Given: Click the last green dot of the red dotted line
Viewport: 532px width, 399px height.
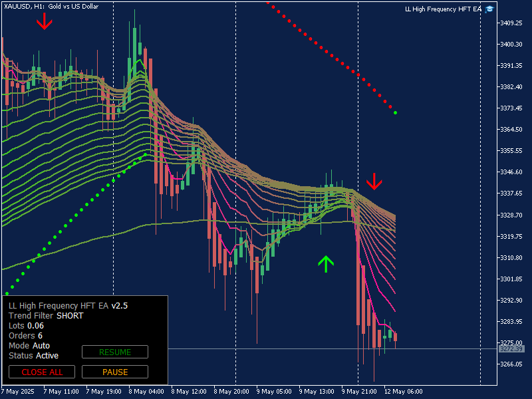Looking at the screenshot, I should click(395, 112).
